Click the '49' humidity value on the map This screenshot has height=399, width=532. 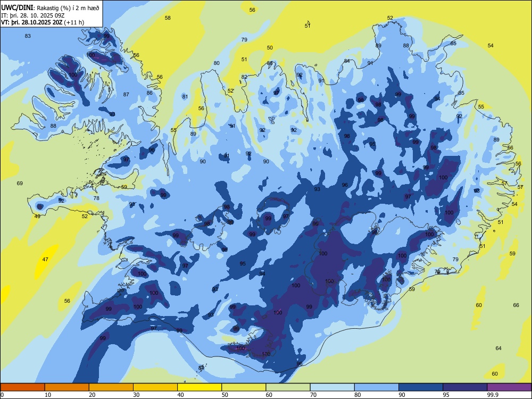coord(37,217)
